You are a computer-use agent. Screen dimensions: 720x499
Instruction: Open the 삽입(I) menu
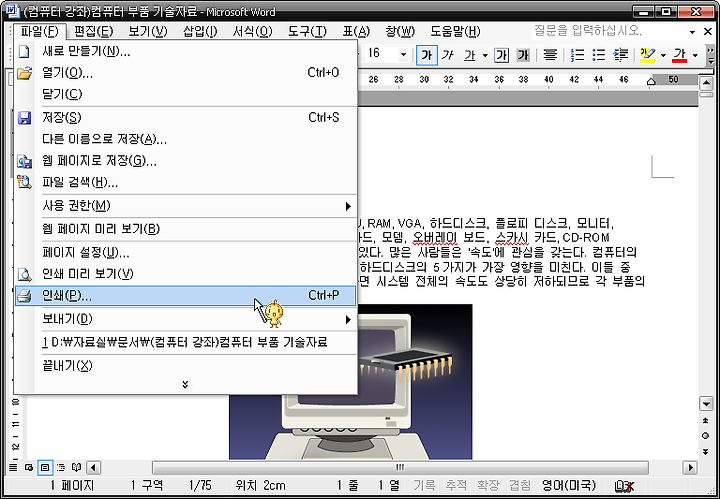point(200,31)
